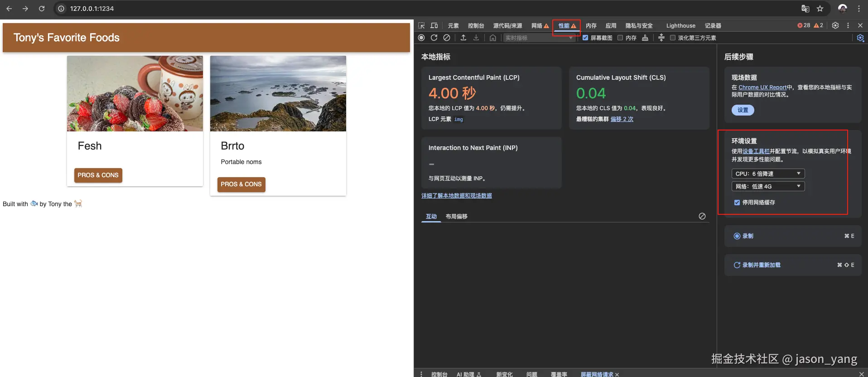Open the Chrome three-dot menu

coord(859,9)
